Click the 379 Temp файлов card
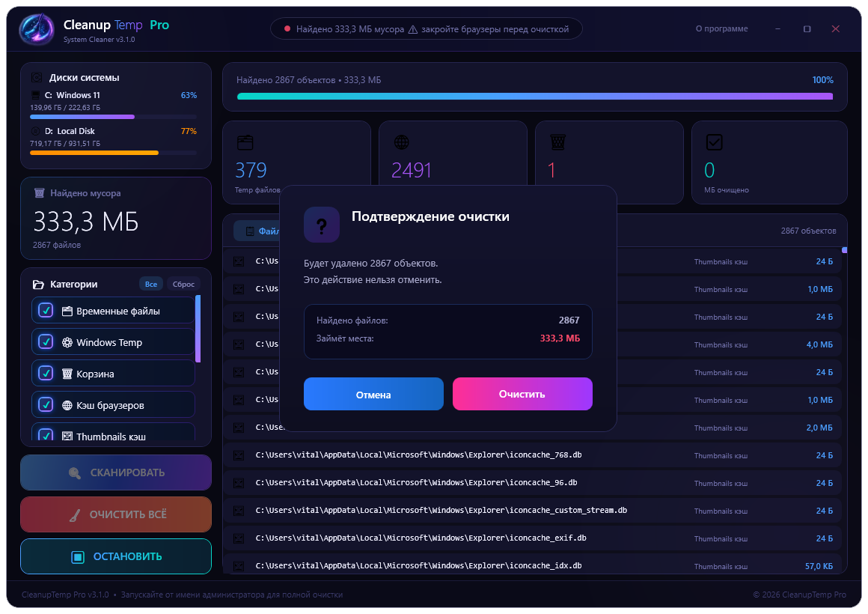This screenshot has height=614, width=868. (297, 162)
